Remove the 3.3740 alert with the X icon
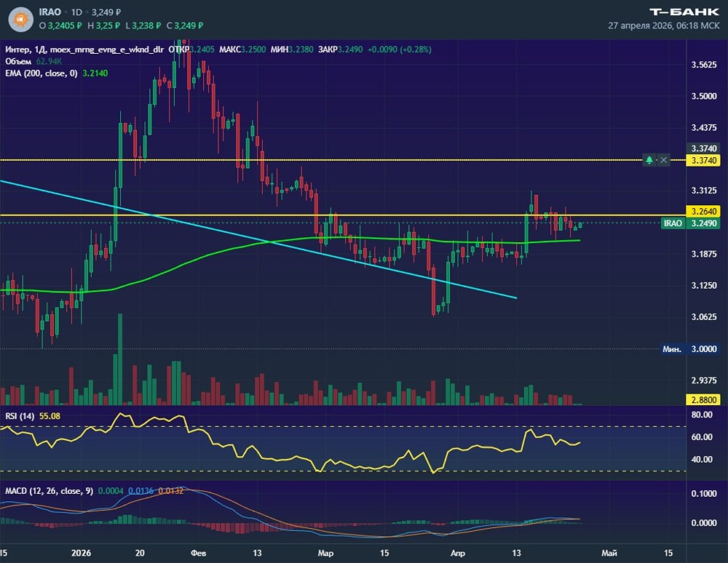 pos(664,160)
